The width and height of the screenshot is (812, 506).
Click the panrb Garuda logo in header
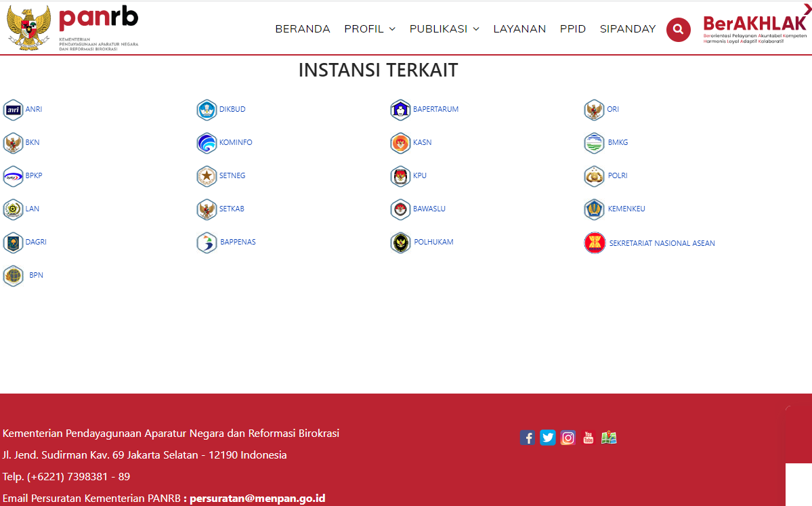pos(28,27)
